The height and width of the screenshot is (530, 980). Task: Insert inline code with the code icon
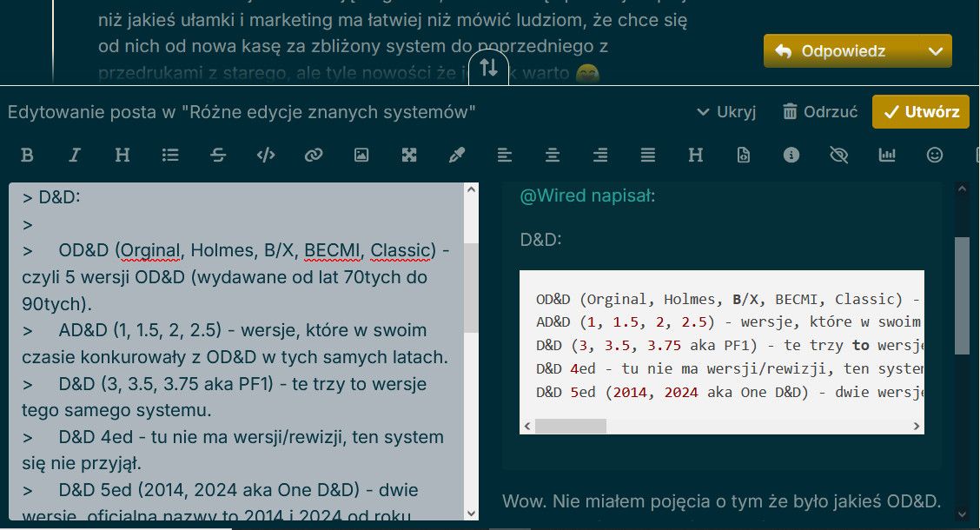pos(266,155)
